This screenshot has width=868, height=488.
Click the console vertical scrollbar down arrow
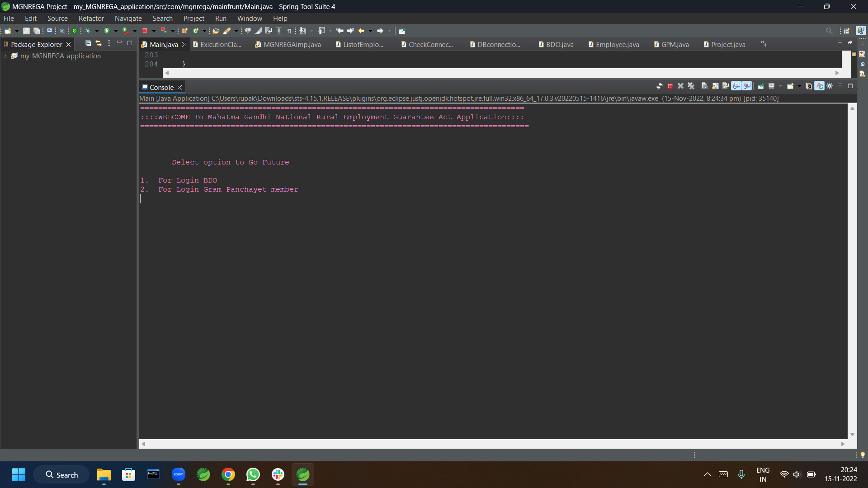point(852,435)
